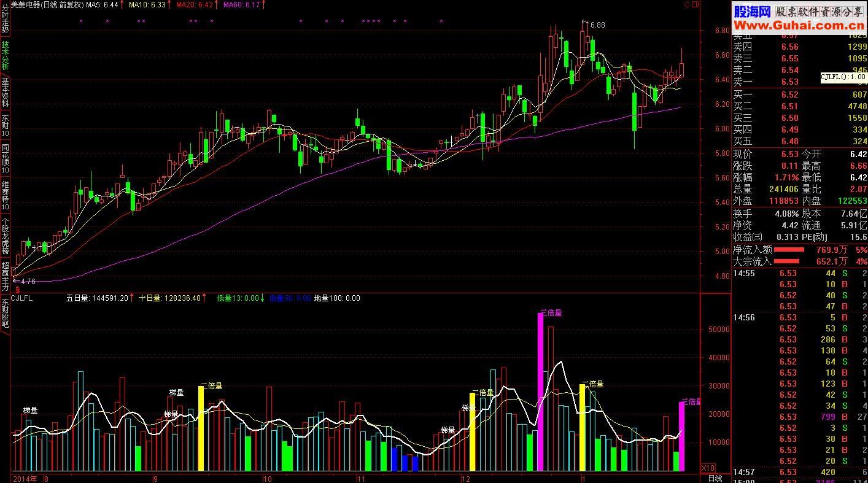Click the 买四 6.49 order book row
This screenshot has width=868, height=483.
pos(800,129)
